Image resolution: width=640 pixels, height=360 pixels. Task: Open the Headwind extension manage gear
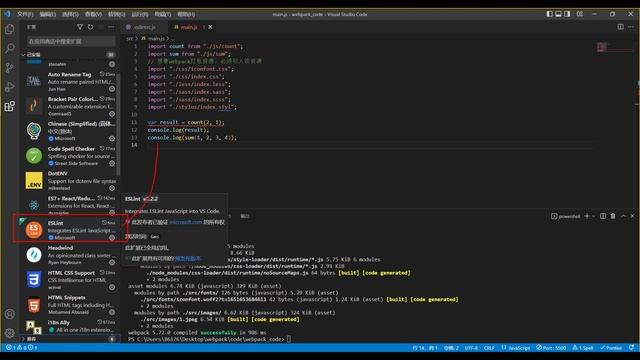coord(112,262)
